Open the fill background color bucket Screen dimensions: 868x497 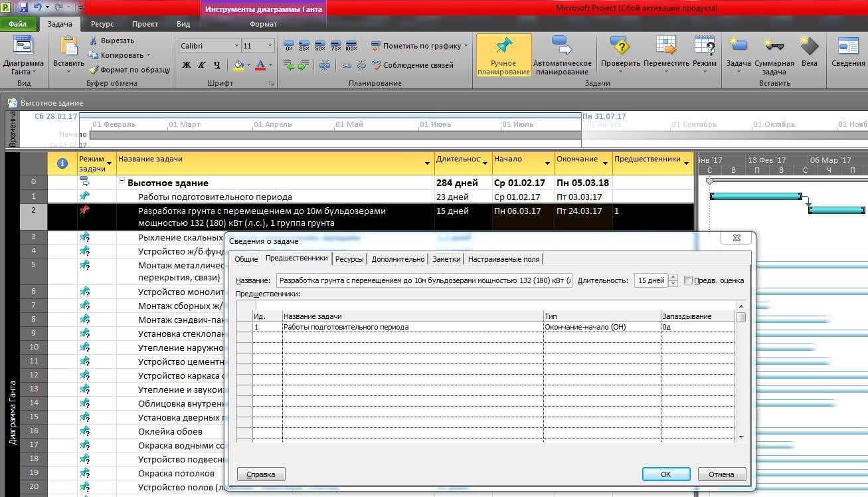238,65
